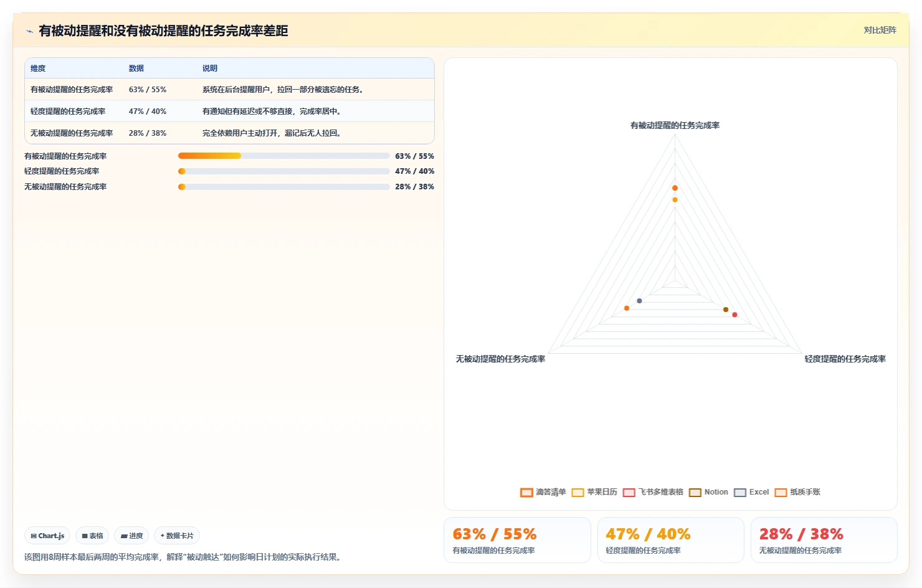Click the progress-row percentage 63% / 55%

pyautogui.click(x=414, y=156)
